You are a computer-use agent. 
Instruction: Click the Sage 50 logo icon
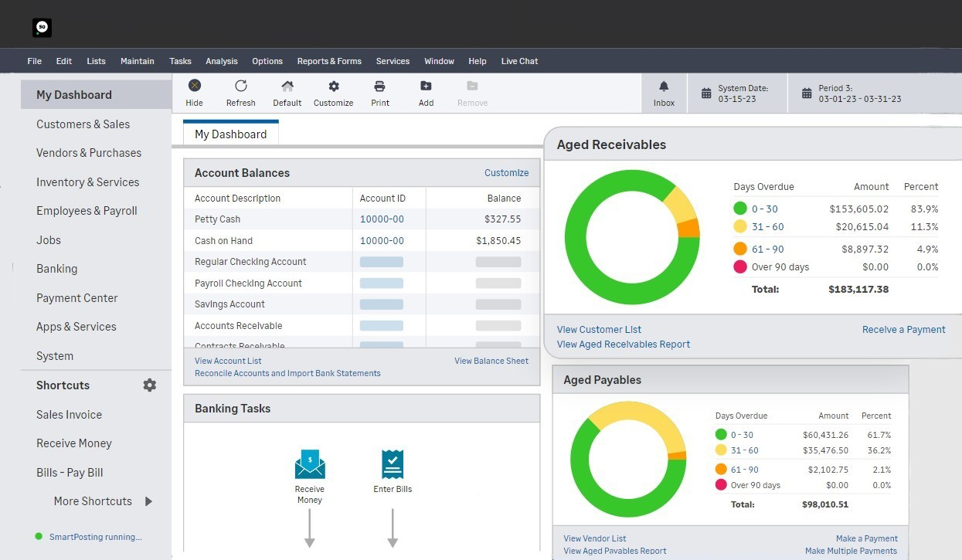(42, 28)
